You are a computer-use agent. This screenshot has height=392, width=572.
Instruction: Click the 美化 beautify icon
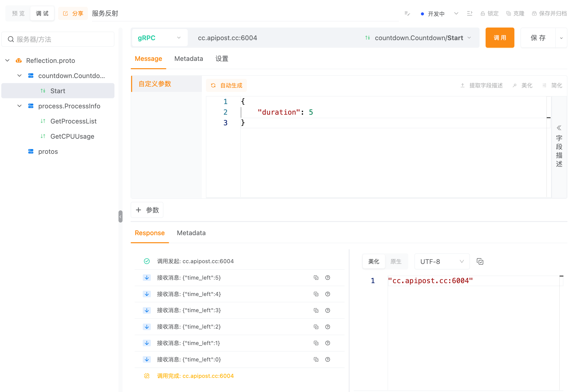514,85
